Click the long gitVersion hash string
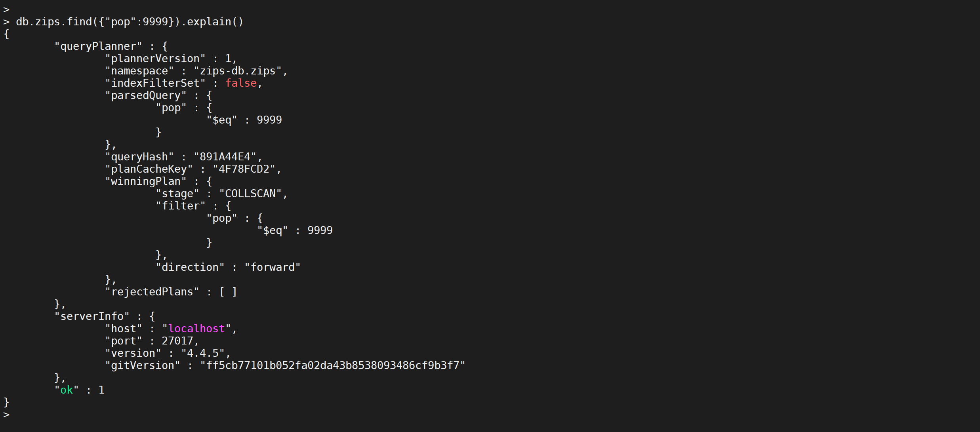Screen dimensions: 980x432 pos(333,365)
